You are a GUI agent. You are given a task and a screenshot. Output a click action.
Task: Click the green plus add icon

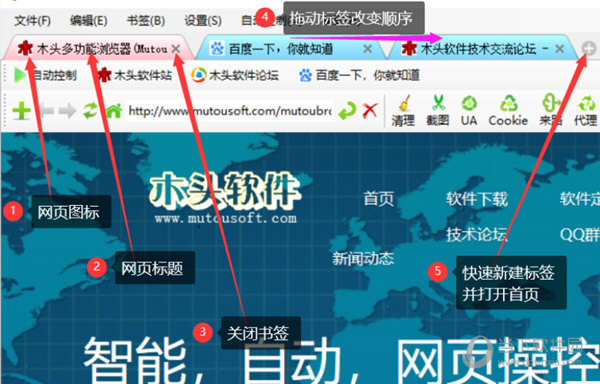(21, 111)
